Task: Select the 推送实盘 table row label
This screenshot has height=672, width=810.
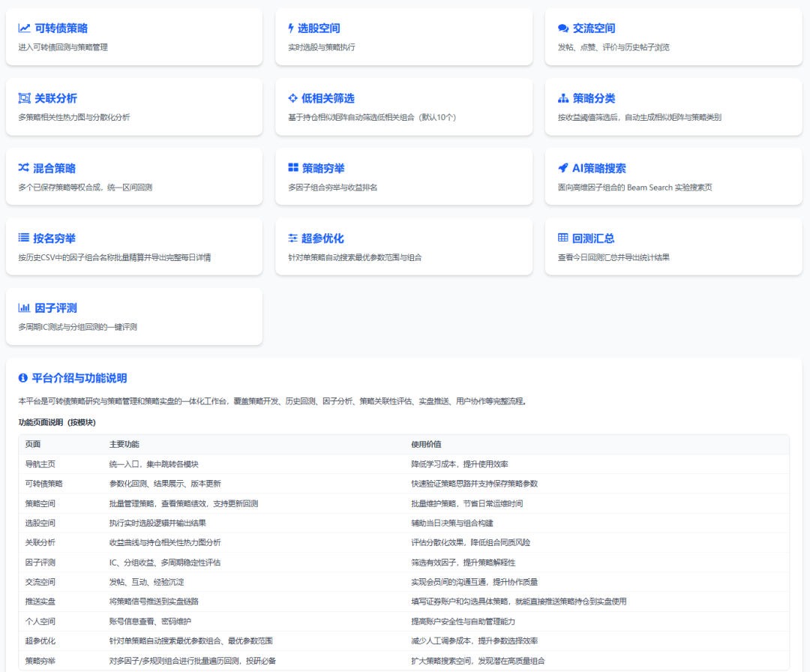Action: click(x=40, y=601)
